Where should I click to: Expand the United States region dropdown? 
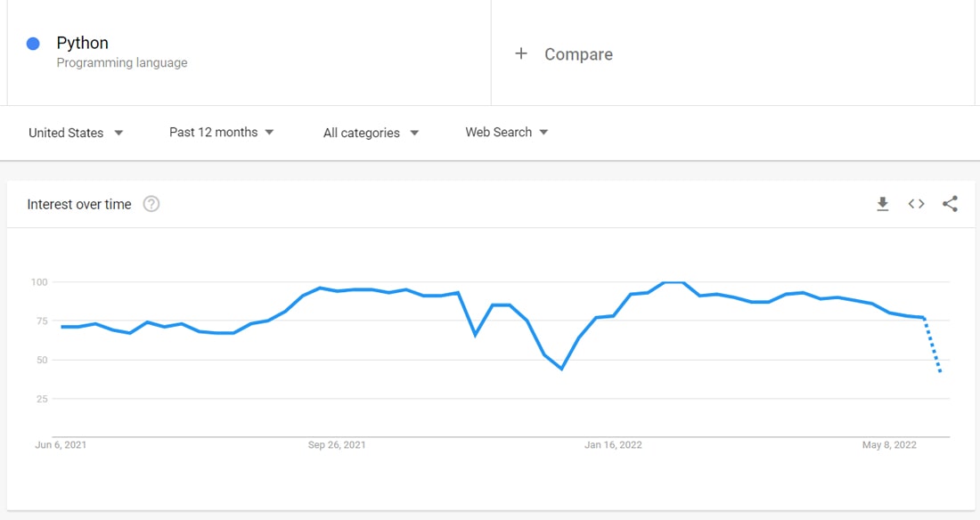point(76,133)
